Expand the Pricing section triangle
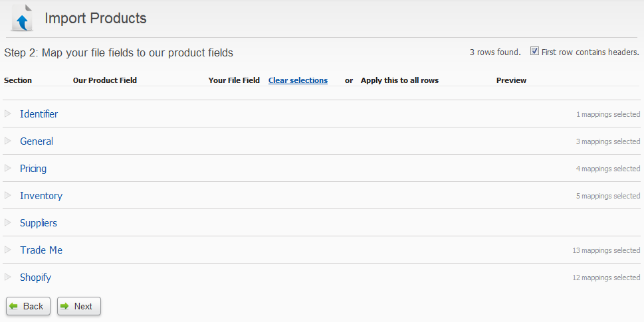Screen dimensions: 644x322 click(8, 168)
